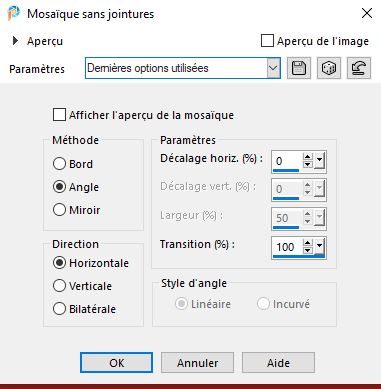Click the reset to default arrow icon
The width and height of the screenshot is (381, 389).
pyautogui.click(x=359, y=68)
